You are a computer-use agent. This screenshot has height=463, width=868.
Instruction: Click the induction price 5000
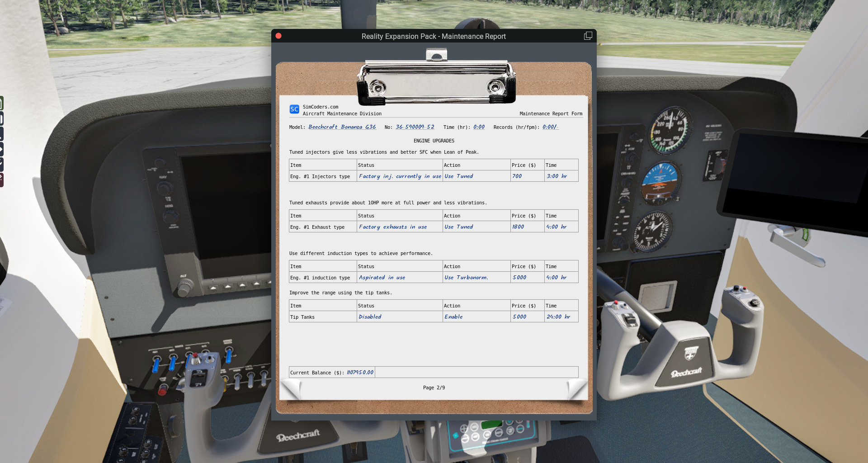tap(519, 278)
